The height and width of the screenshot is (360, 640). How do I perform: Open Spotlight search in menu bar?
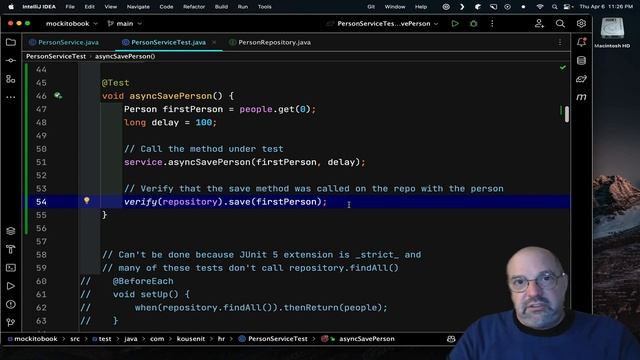(x=554, y=7)
